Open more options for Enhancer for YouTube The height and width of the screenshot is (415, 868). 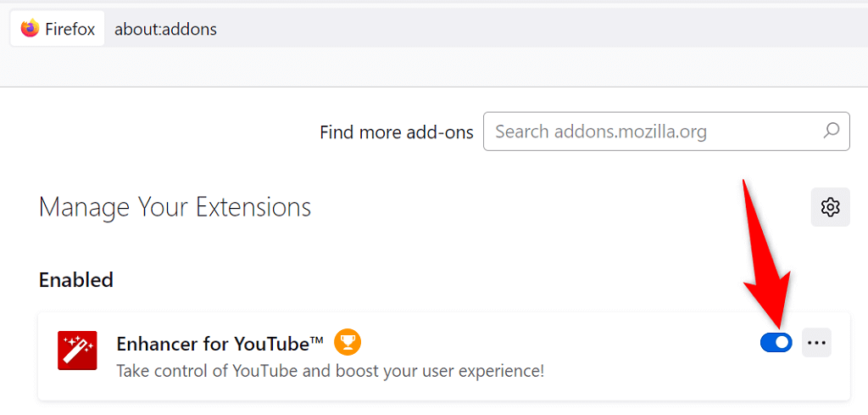(816, 342)
